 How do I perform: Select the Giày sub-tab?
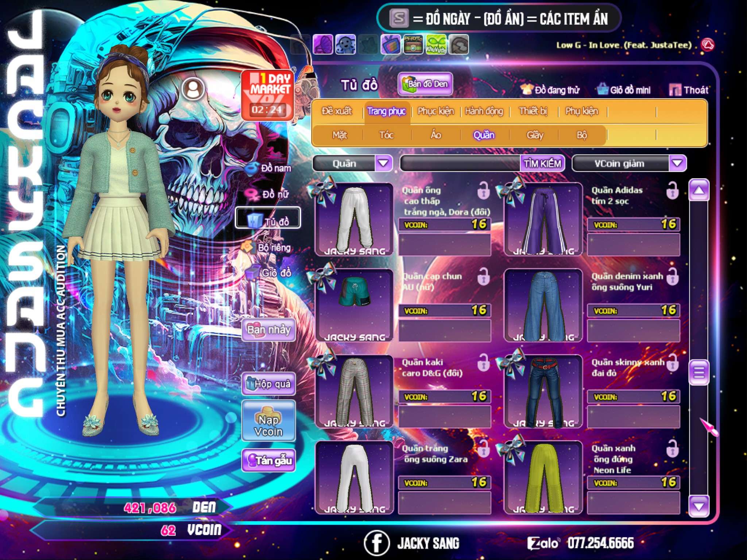[x=535, y=135]
